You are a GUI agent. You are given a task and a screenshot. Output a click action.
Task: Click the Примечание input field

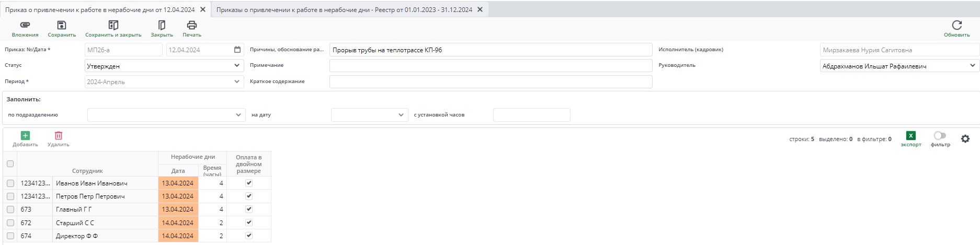pos(491,65)
